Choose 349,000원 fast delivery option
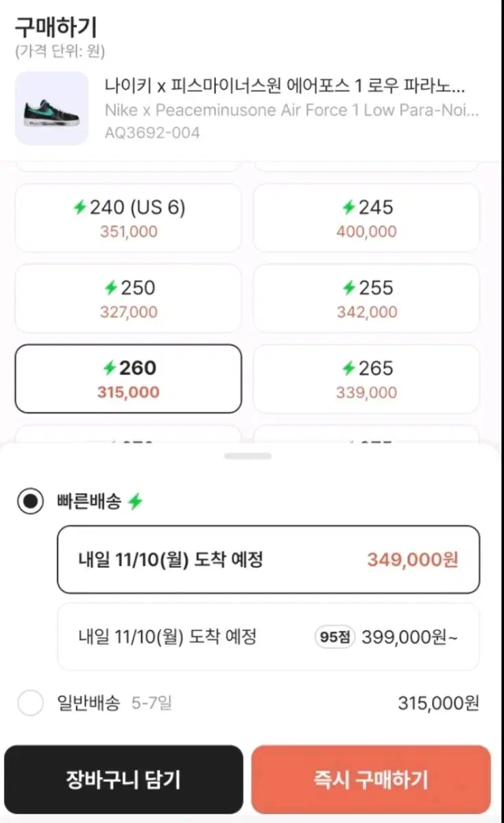Screen dimensions: 504x823 pyautogui.click(x=268, y=560)
